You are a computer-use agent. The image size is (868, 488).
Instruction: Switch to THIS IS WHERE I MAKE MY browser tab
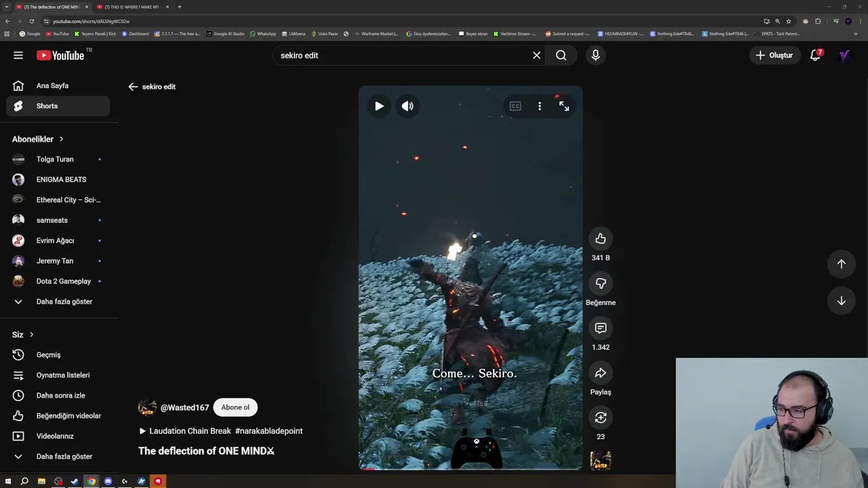coord(133,7)
